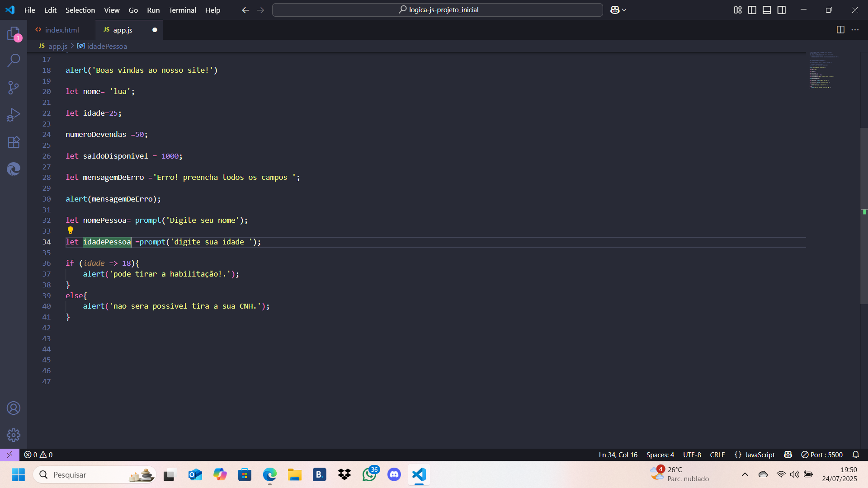Click on 'mensagemDeErro' variable on line 28
The width and height of the screenshot is (868, 488).
tap(113, 177)
